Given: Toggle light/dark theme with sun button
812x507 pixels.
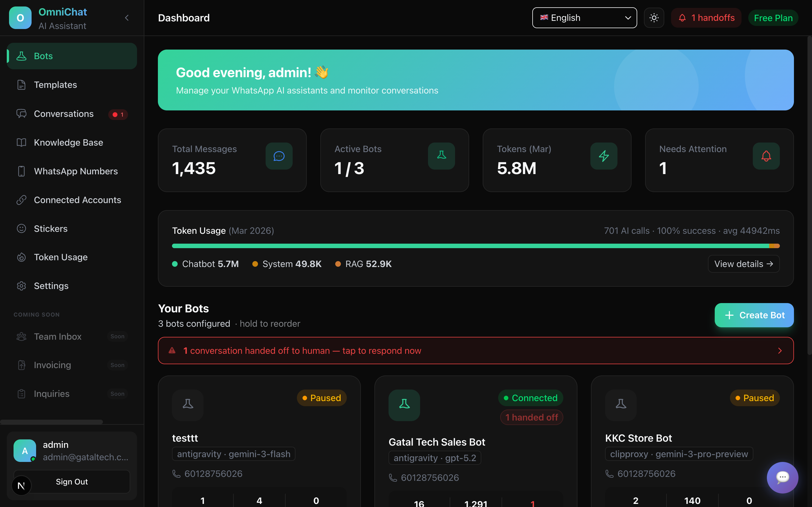Looking at the screenshot, I should coord(654,18).
